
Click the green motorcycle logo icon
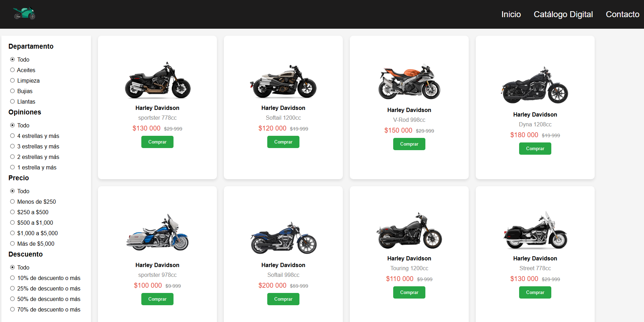[x=24, y=13]
